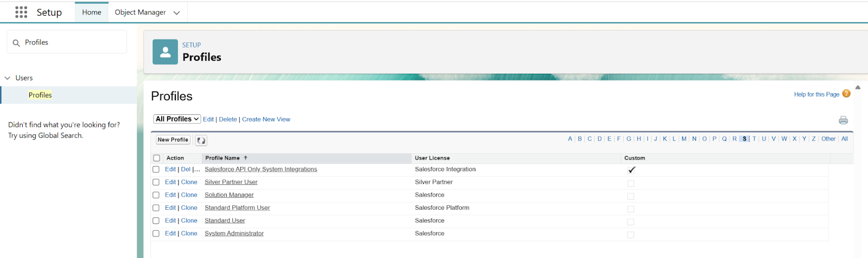This screenshot has height=258, width=868.
Task: Click the Quick Find magnifier icon
Action: tap(16, 43)
